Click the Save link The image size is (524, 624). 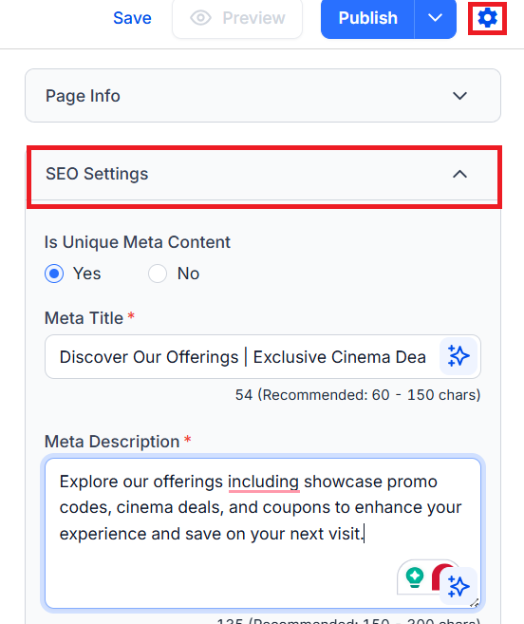coord(132,18)
